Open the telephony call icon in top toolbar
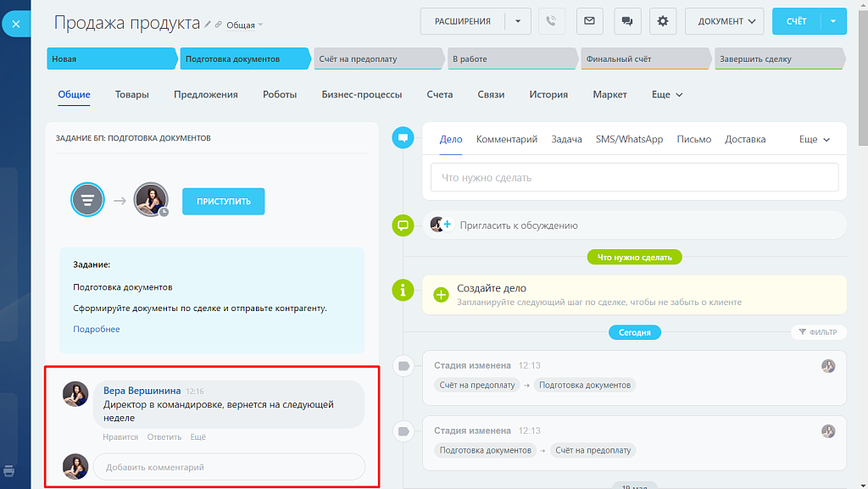The width and height of the screenshot is (868, 489). (x=552, y=20)
